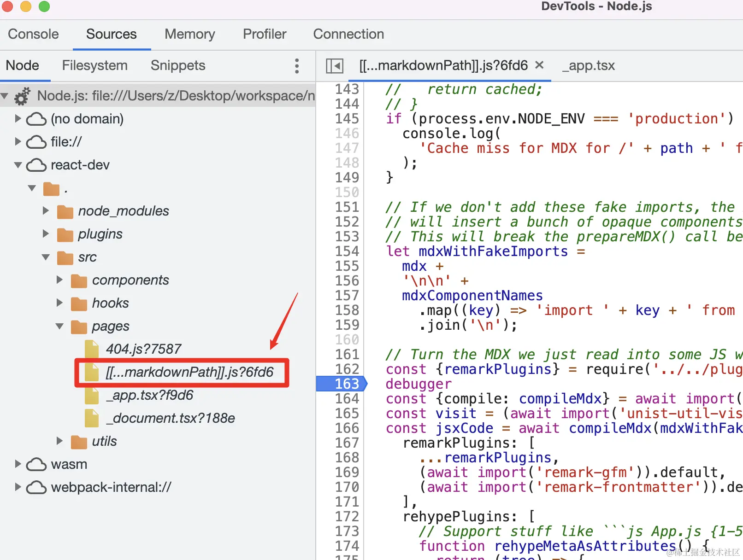Collapse the pages folder
The height and width of the screenshot is (560, 743).
(x=59, y=326)
